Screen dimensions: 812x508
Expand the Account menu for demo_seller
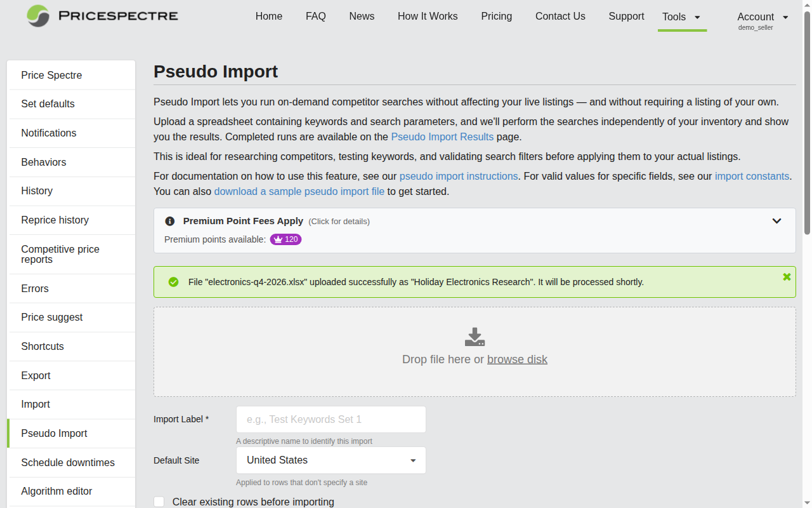point(762,17)
